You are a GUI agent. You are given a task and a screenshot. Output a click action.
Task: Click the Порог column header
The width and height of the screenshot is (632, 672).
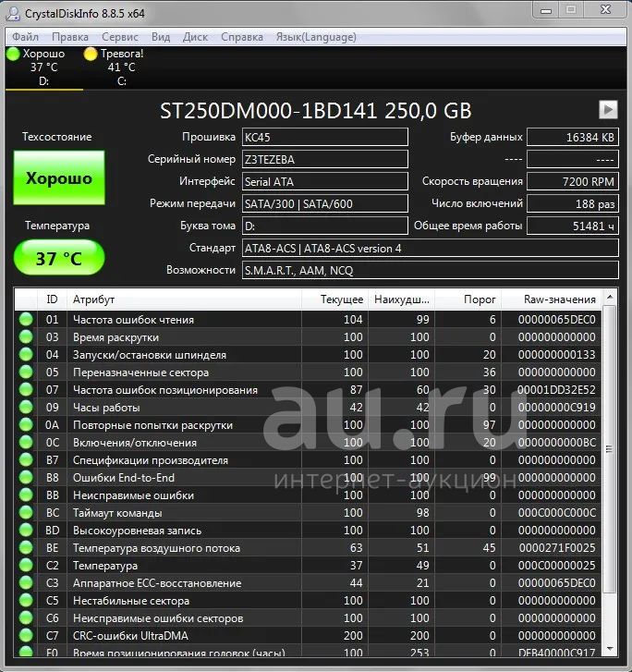click(468, 299)
